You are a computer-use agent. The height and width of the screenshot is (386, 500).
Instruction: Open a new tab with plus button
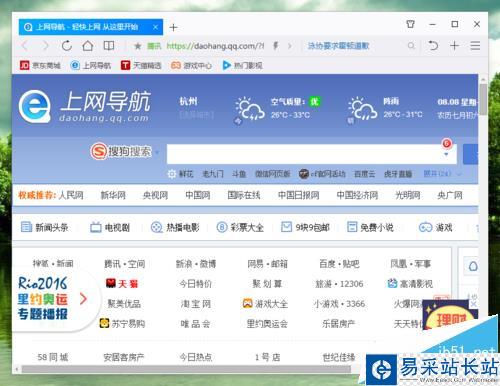tap(173, 27)
